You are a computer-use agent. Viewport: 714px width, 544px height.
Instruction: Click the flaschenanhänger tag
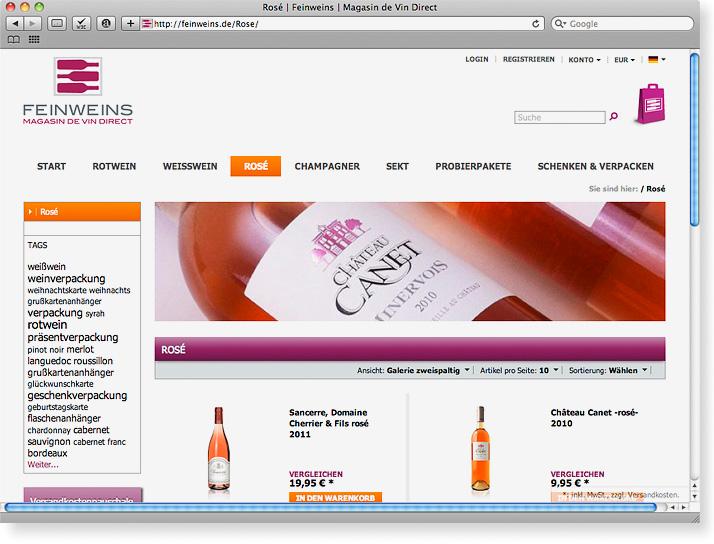coord(64,418)
